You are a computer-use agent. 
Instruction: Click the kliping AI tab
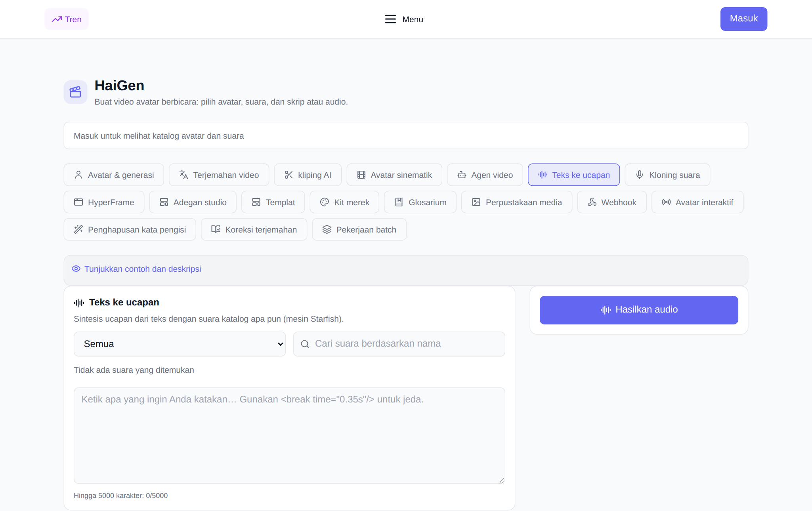(x=308, y=175)
